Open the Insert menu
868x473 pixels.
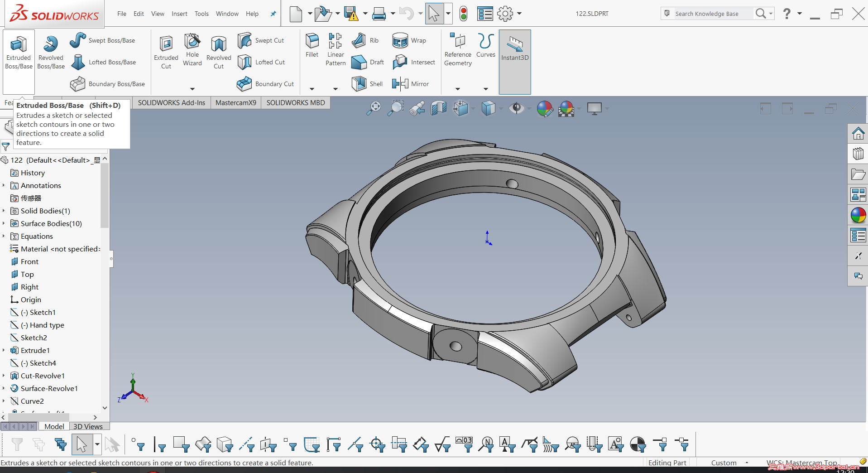click(179, 14)
